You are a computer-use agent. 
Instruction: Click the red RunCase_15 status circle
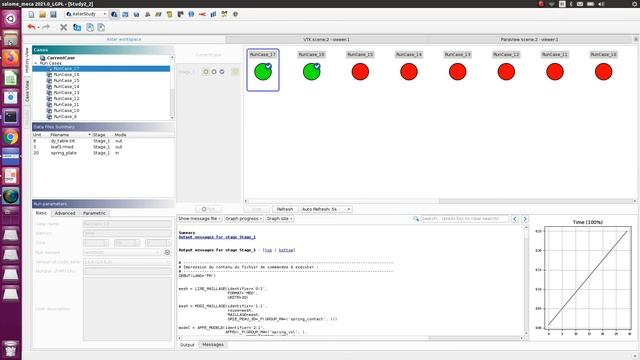360,72
